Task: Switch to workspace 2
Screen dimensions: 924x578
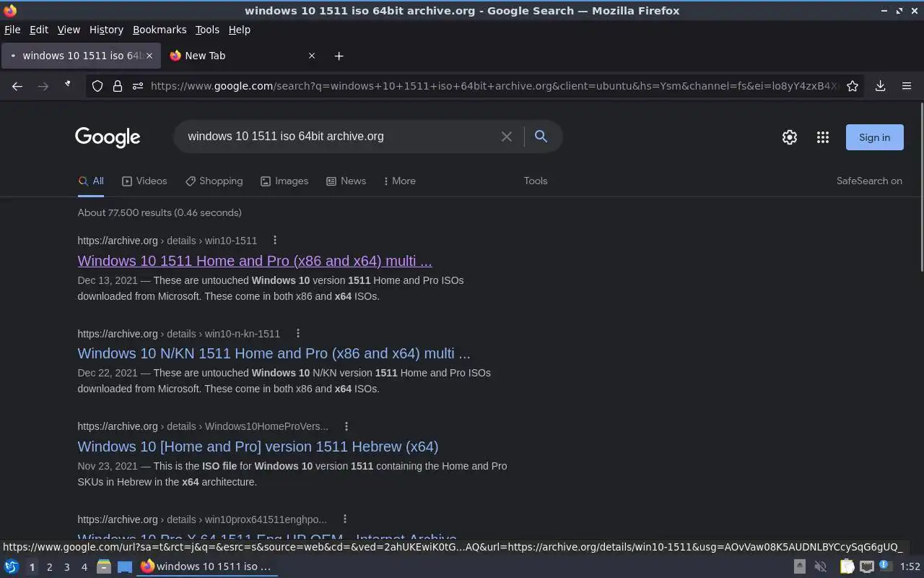Action: 49,567
